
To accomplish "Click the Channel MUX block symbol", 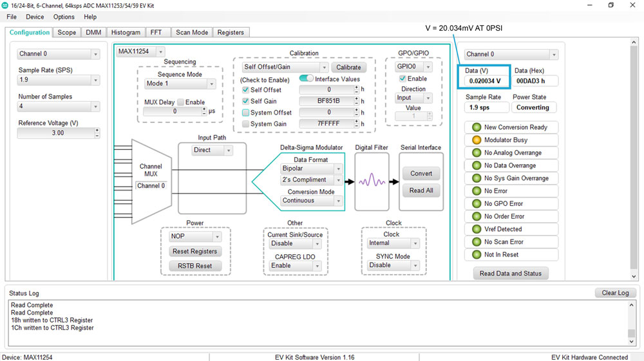I will pos(151,174).
